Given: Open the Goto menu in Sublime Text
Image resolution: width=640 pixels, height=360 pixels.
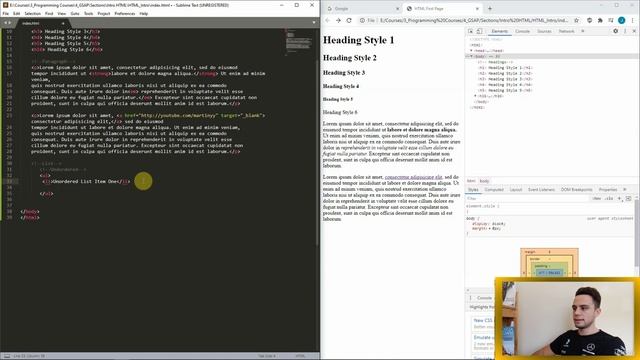Looking at the screenshot, I should click(75, 13).
